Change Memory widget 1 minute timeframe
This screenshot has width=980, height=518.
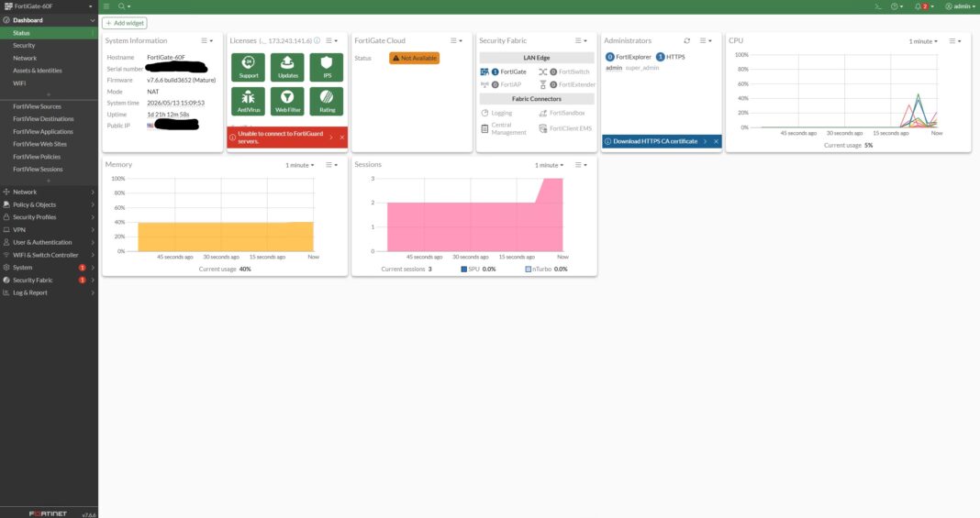point(300,165)
